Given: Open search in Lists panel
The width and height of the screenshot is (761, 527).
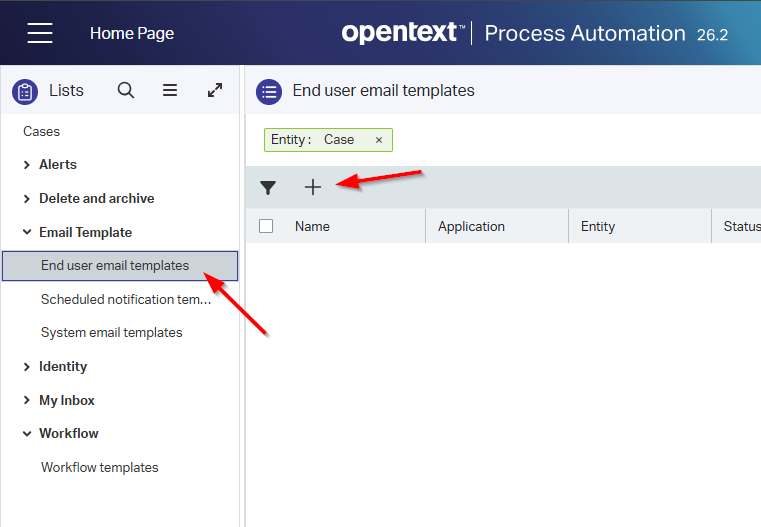Looking at the screenshot, I should point(126,90).
